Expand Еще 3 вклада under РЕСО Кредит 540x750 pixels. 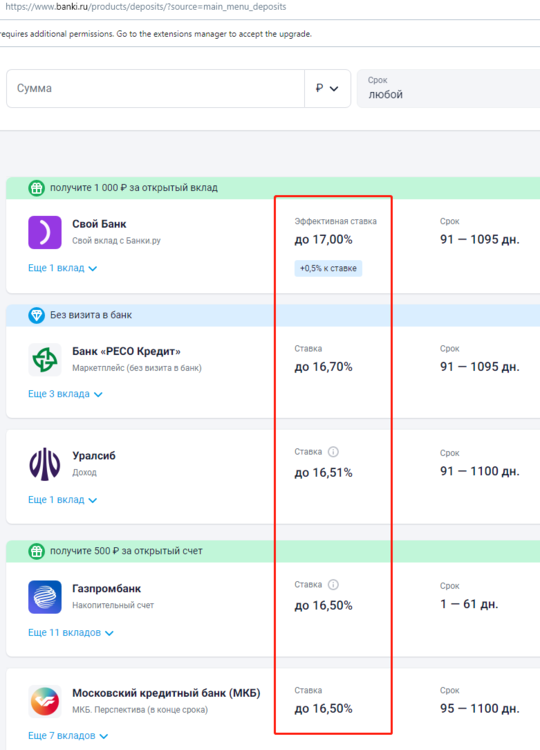[x=66, y=394]
